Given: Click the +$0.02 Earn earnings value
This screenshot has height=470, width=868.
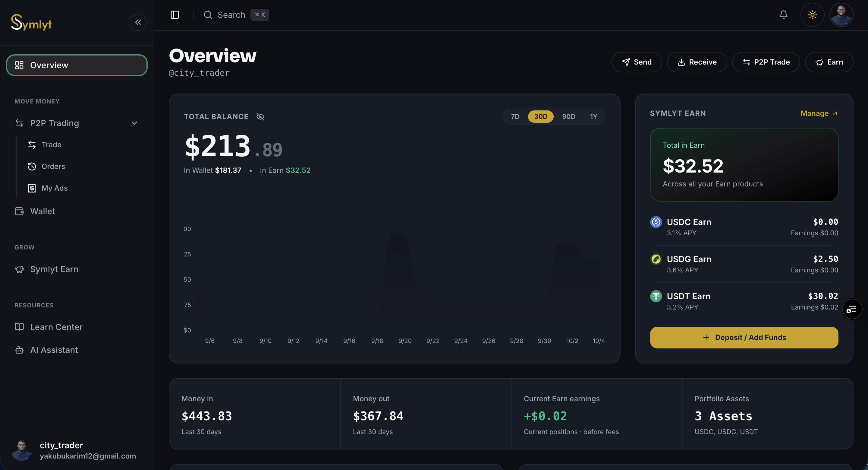Looking at the screenshot, I should (x=545, y=416).
